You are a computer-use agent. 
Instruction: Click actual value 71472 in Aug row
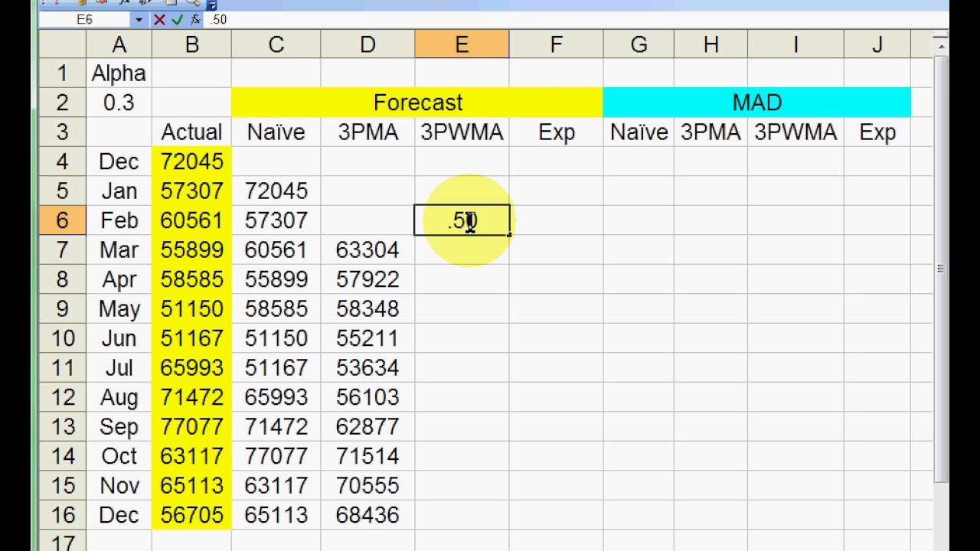pos(191,397)
